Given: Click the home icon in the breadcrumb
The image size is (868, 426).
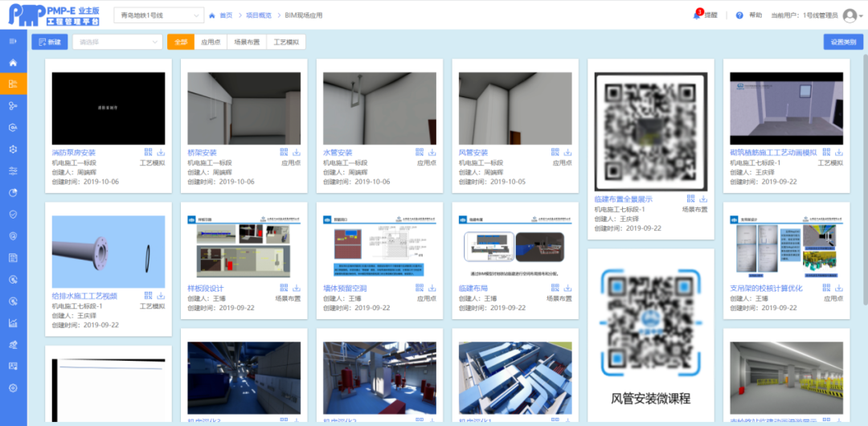Looking at the screenshot, I should coord(211,15).
